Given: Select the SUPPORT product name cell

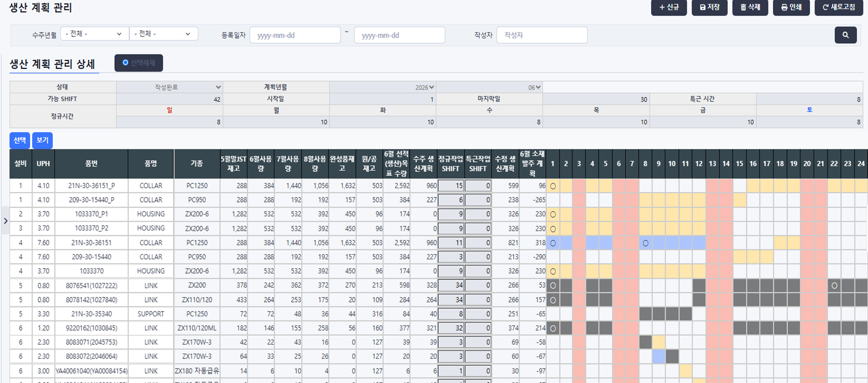Looking at the screenshot, I should (151, 314).
